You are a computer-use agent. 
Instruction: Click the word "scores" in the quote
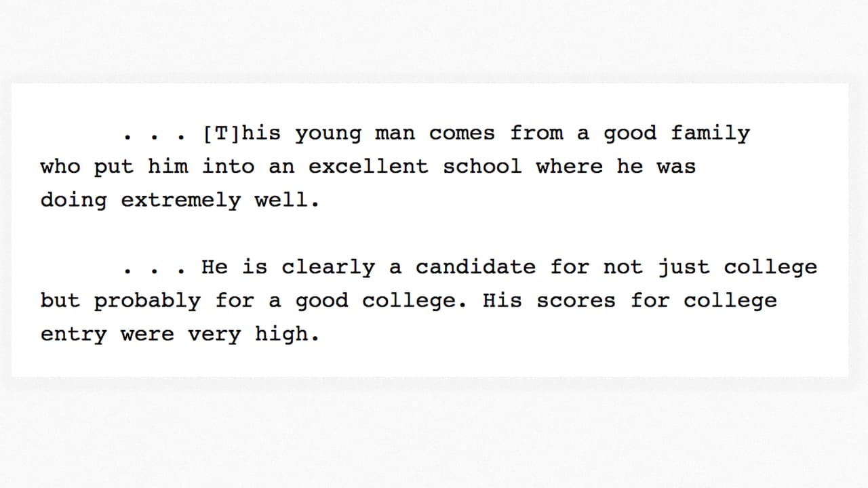click(576, 301)
